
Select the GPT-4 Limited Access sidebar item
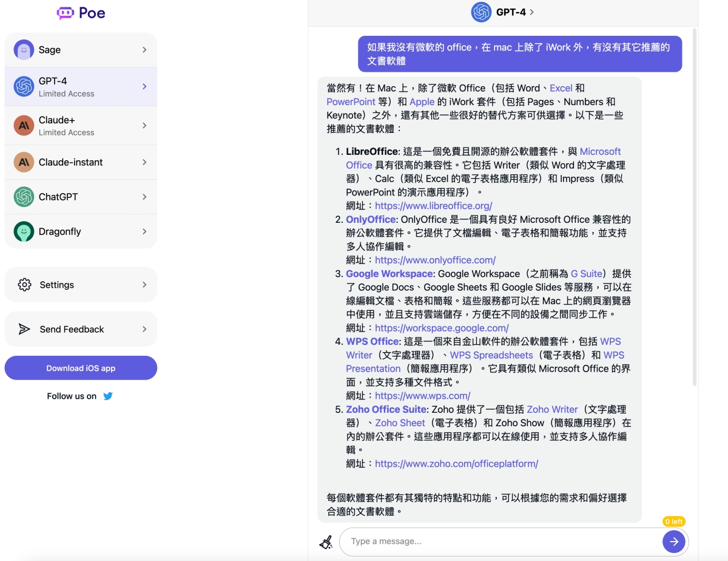pyautogui.click(x=81, y=87)
